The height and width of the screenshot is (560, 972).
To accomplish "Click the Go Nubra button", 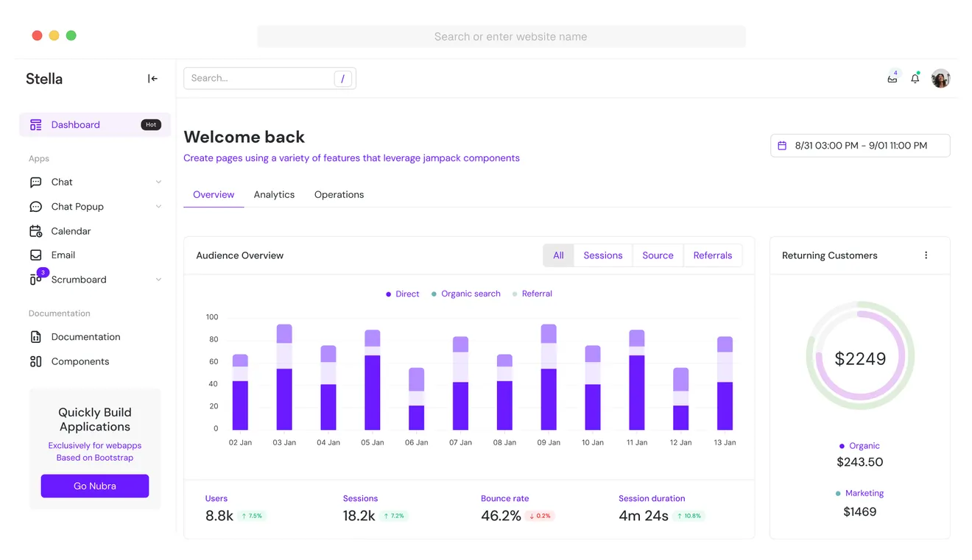I will [94, 486].
